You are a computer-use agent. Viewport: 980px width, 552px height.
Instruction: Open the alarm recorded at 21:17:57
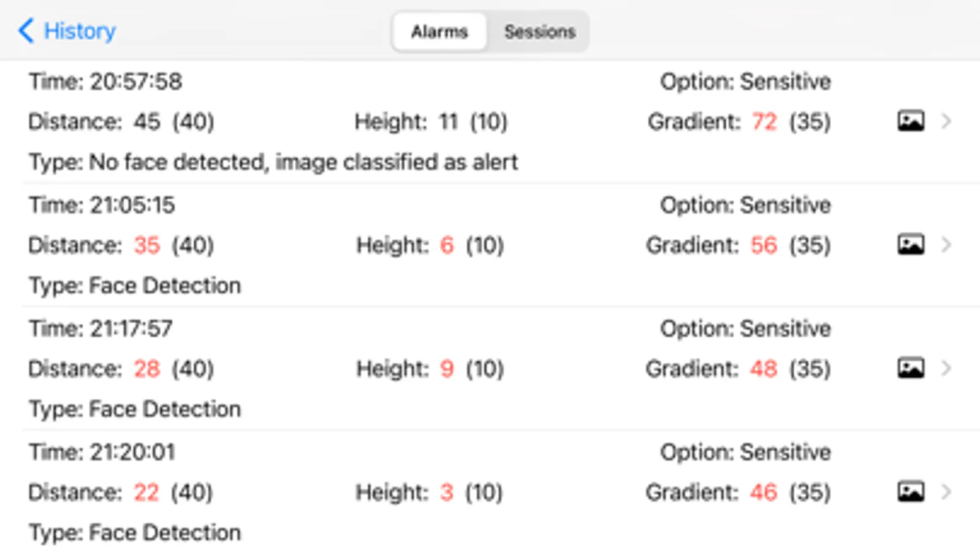click(101, 329)
